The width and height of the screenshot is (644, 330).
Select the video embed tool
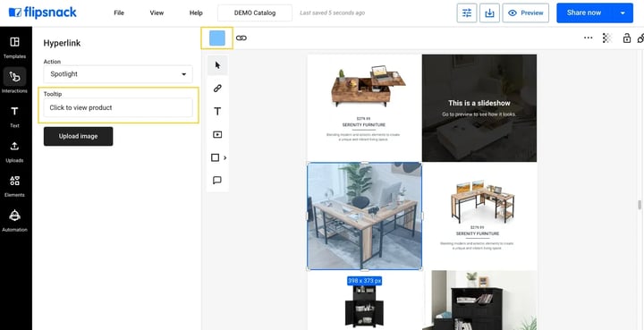tap(217, 134)
